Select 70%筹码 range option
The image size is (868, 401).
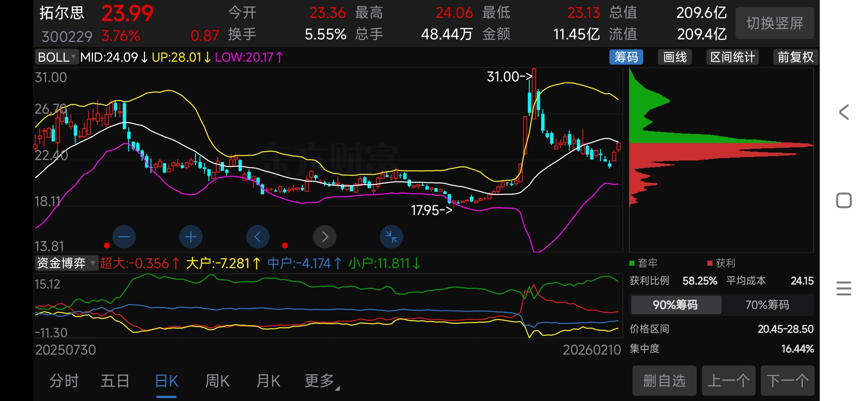[x=767, y=305]
